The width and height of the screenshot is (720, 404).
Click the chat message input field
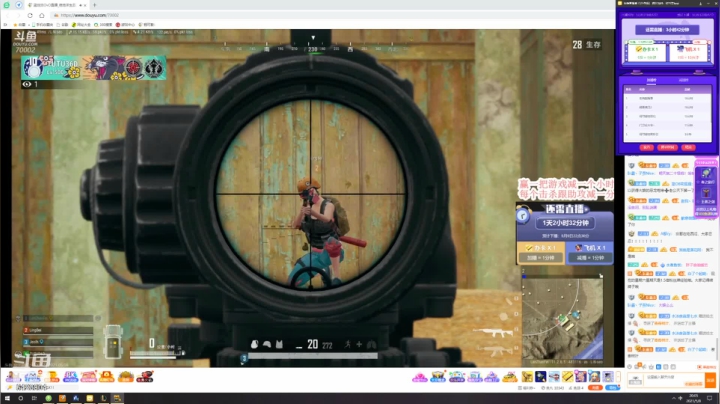pos(675,379)
